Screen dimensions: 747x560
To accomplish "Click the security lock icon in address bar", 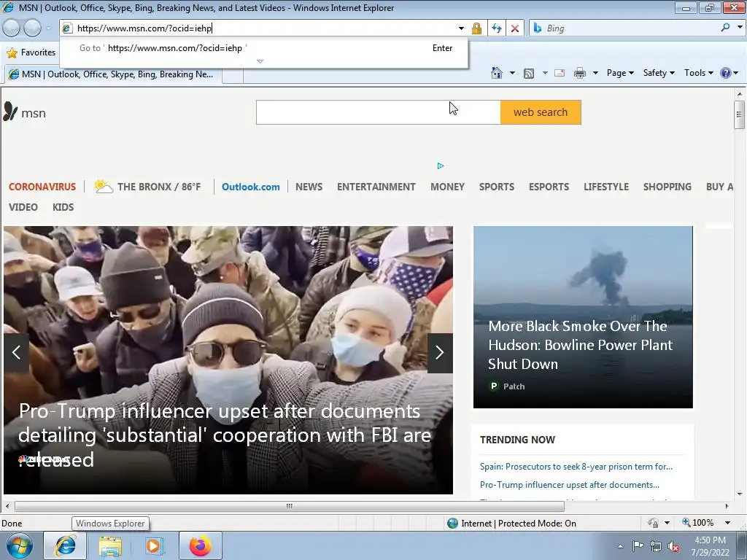I will click(x=476, y=28).
